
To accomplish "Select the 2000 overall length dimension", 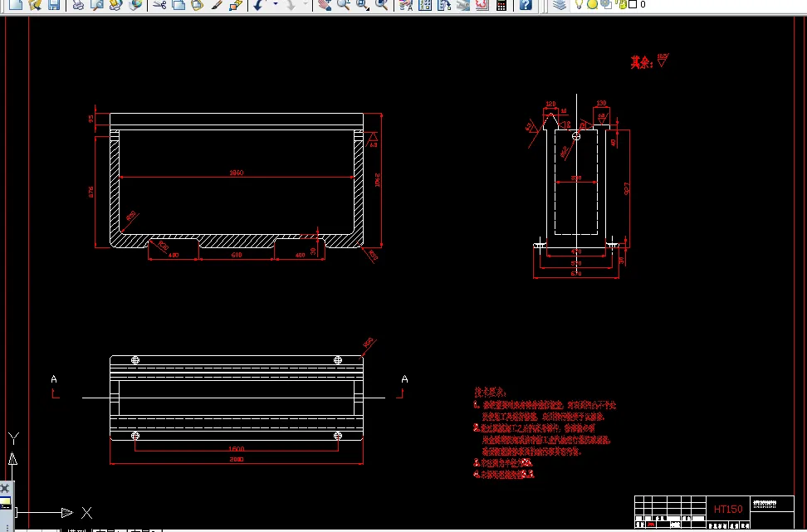I will coord(237,460).
